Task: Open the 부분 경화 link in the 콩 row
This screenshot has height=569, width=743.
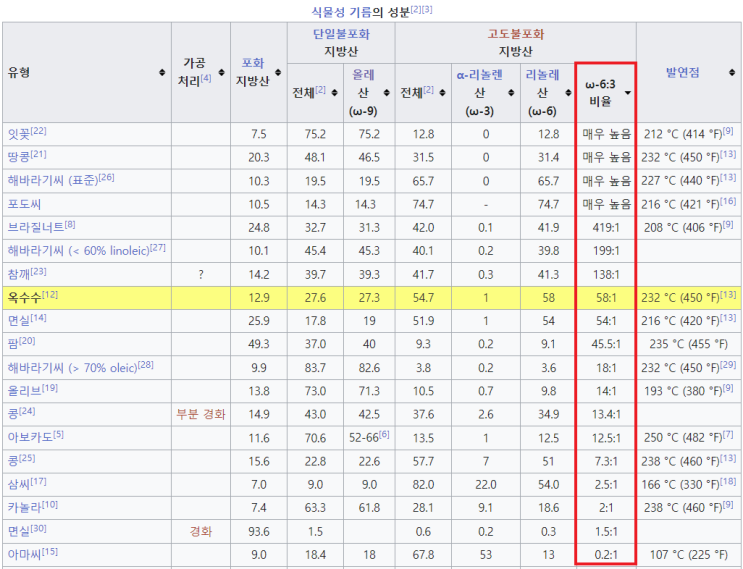Action: 201,414
